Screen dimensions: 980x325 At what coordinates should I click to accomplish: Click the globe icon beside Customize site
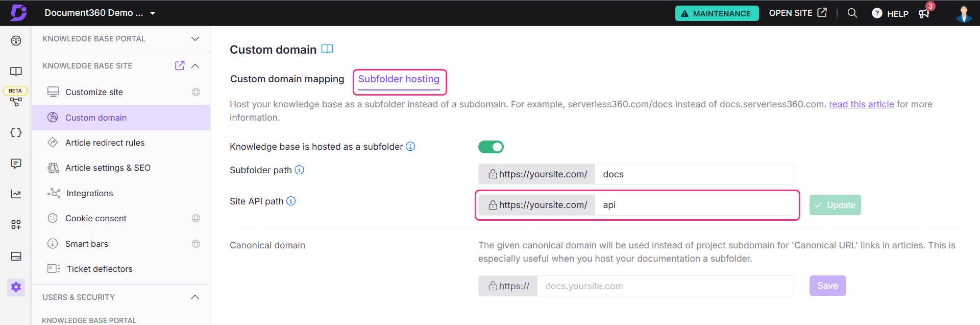point(196,92)
